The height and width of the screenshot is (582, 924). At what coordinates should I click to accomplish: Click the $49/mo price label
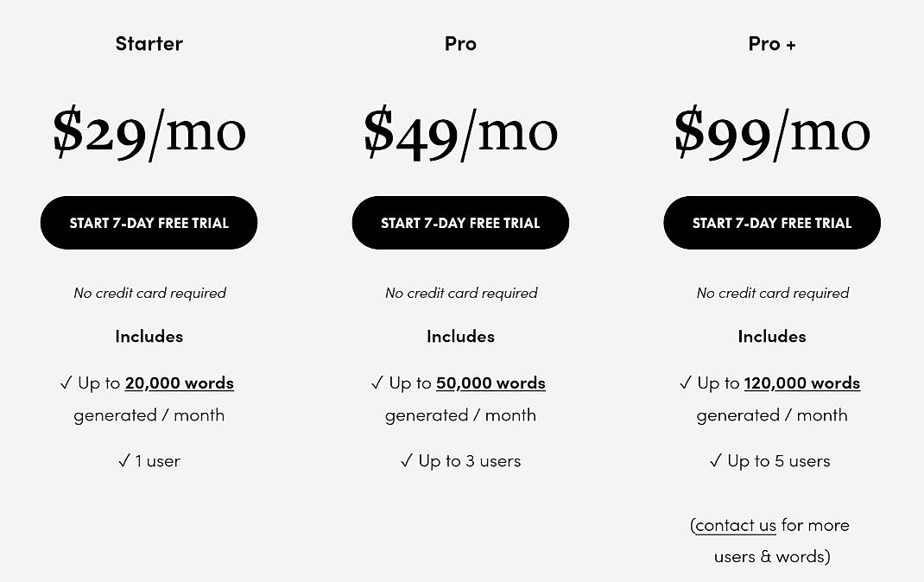(460, 131)
